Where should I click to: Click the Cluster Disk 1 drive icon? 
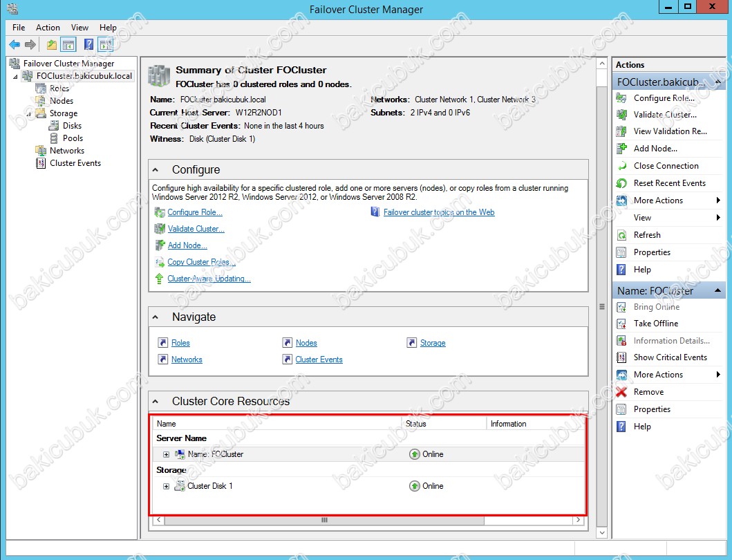coord(179,486)
